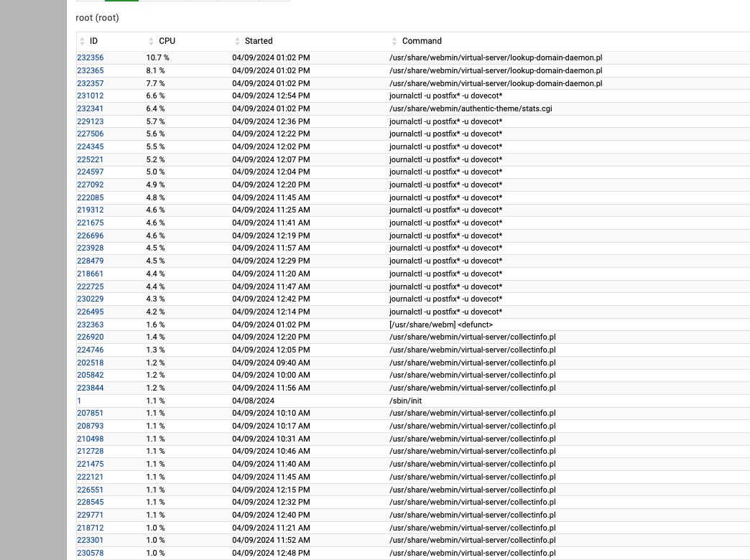The image size is (750, 560).
Task: Open process ID 226920
Action: click(x=91, y=337)
